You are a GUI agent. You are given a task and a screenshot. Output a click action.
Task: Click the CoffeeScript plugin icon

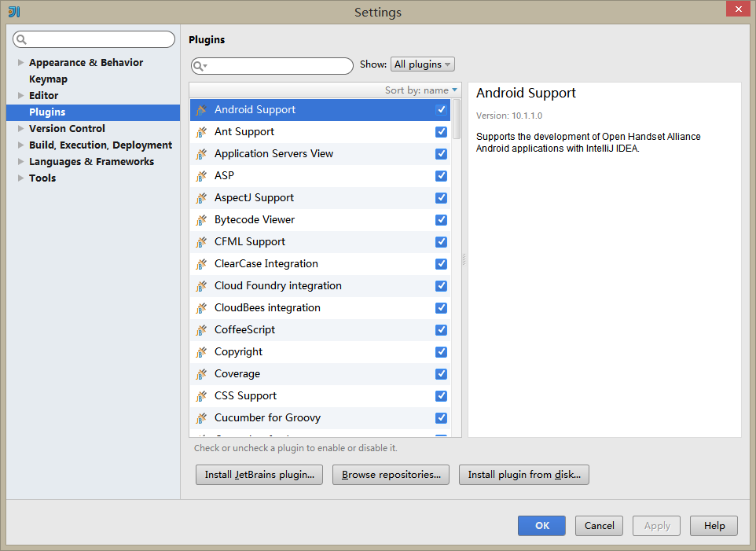[201, 330]
